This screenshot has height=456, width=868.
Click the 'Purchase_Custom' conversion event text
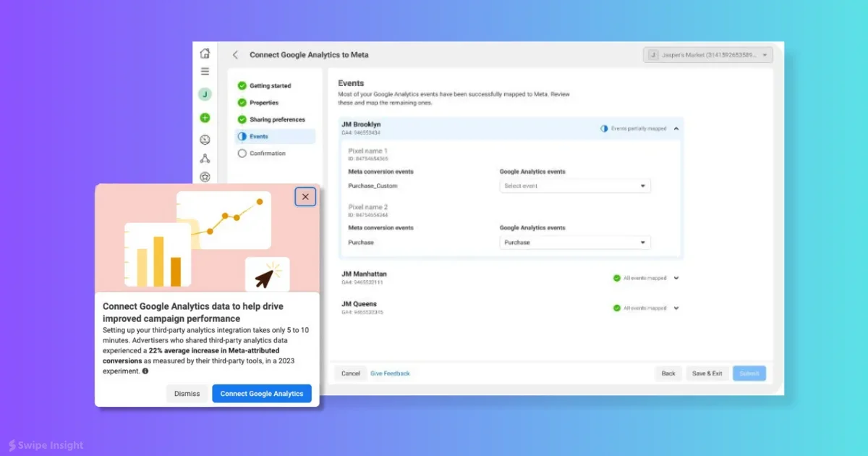pyautogui.click(x=373, y=186)
